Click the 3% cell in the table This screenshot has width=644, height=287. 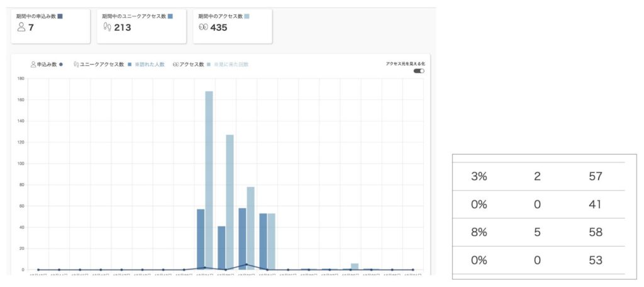[479, 176]
